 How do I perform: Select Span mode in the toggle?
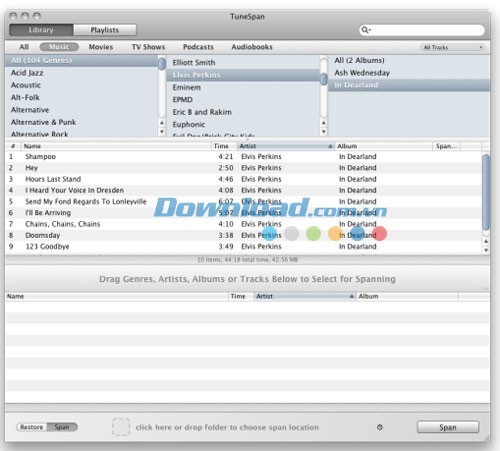[62, 427]
